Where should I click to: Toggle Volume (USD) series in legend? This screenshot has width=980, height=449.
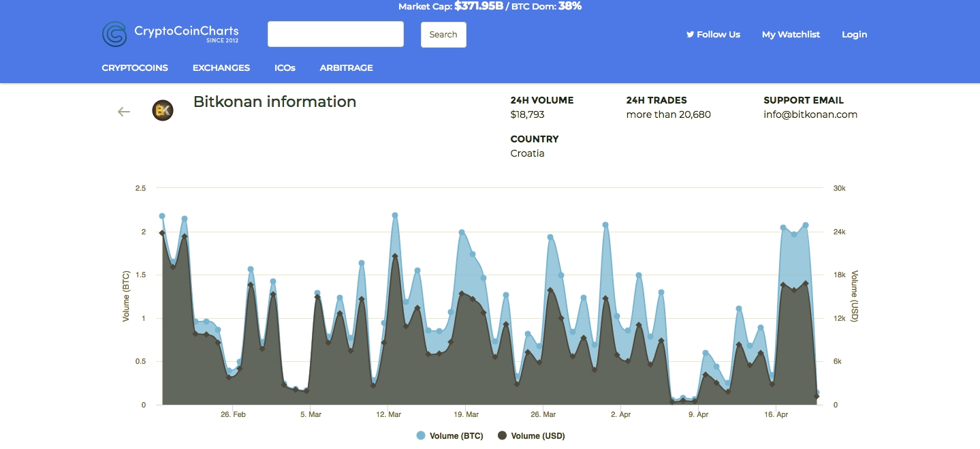point(531,436)
